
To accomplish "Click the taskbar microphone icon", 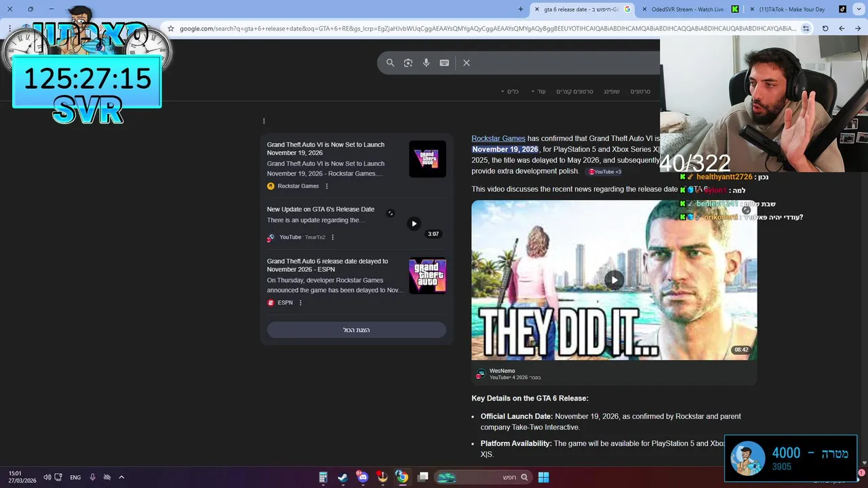I will [92, 477].
